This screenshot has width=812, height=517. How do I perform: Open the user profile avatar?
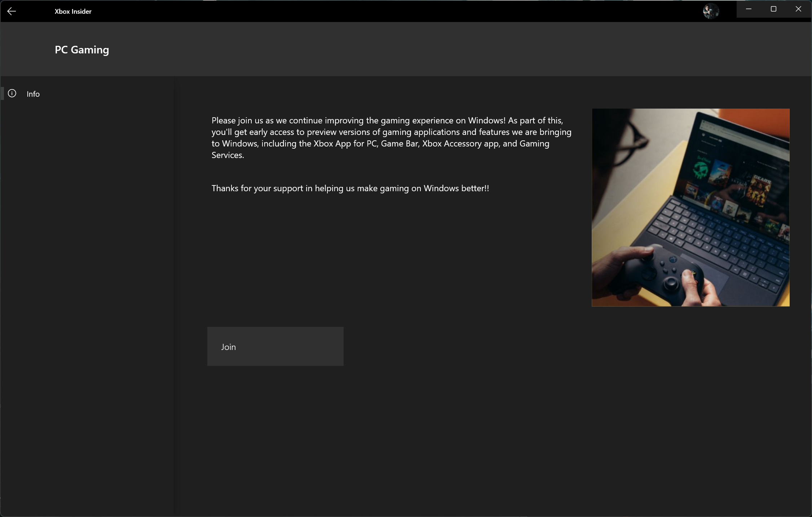[x=711, y=11]
